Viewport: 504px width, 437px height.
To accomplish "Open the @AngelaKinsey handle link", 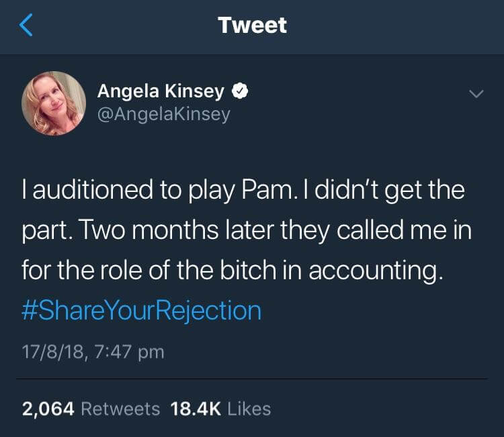I will (164, 114).
